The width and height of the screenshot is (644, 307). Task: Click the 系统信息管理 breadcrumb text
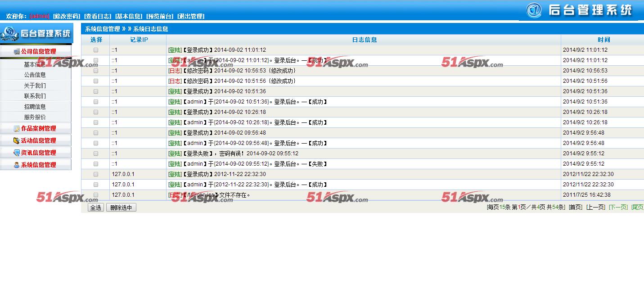click(x=103, y=29)
